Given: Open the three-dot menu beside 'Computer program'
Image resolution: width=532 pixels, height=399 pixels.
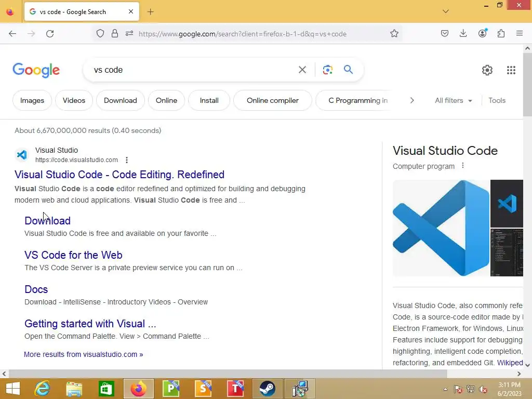Looking at the screenshot, I should click(x=463, y=166).
